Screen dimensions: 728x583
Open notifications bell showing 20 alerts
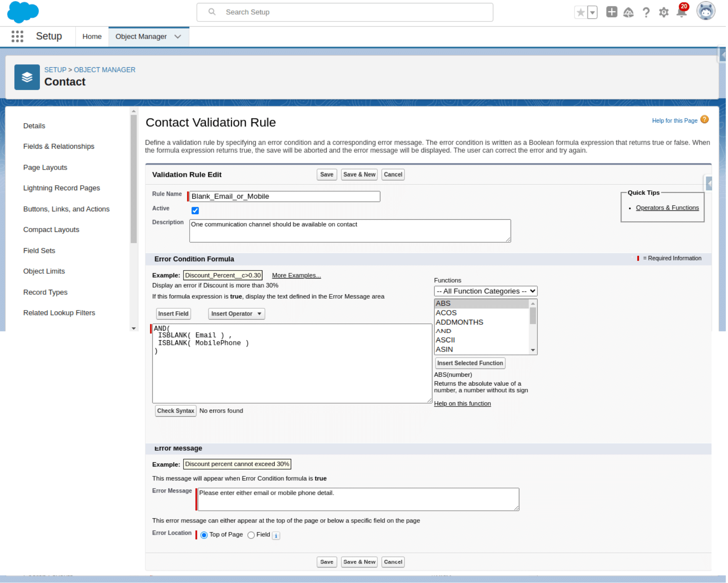point(681,13)
